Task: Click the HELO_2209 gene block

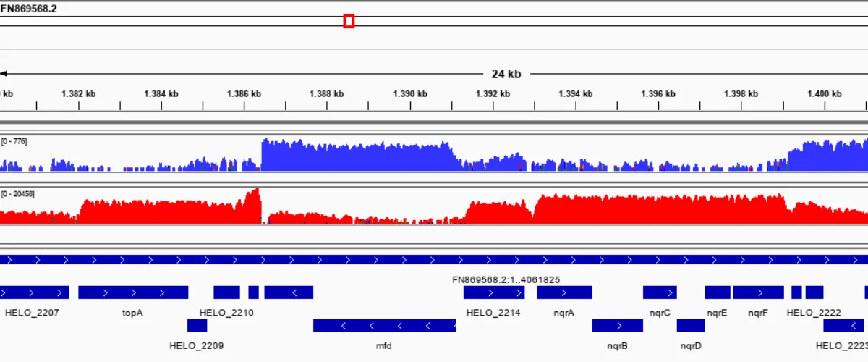Action: pos(197,326)
